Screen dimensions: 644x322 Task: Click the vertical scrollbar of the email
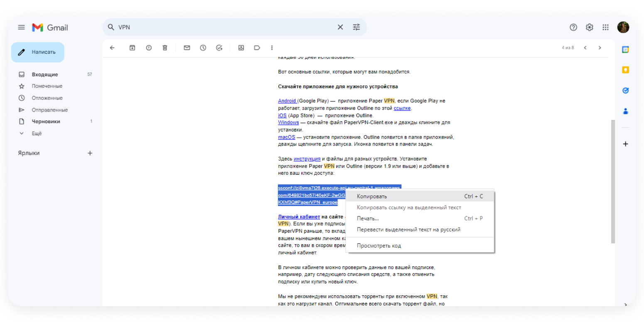612,181
